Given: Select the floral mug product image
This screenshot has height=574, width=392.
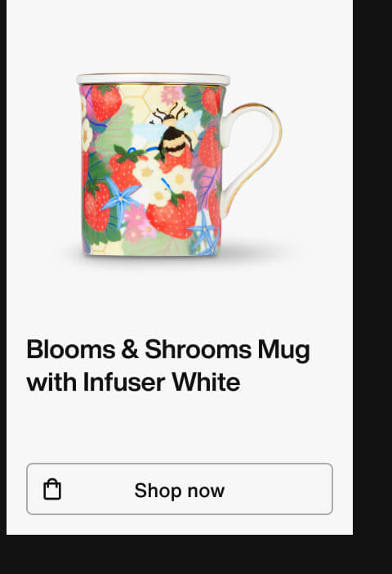Looking at the screenshot, I should (x=179, y=164).
